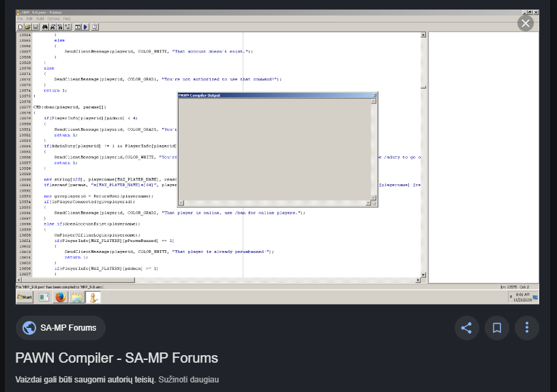
Task: Open the Edit menu in Pawno
Action: pyautogui.click(x=29, y=19)
